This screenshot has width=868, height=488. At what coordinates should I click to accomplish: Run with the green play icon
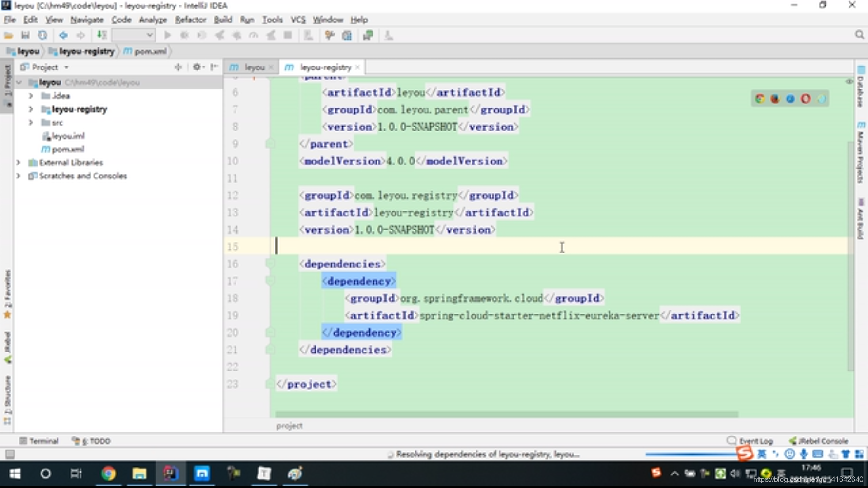coord(167,35)
